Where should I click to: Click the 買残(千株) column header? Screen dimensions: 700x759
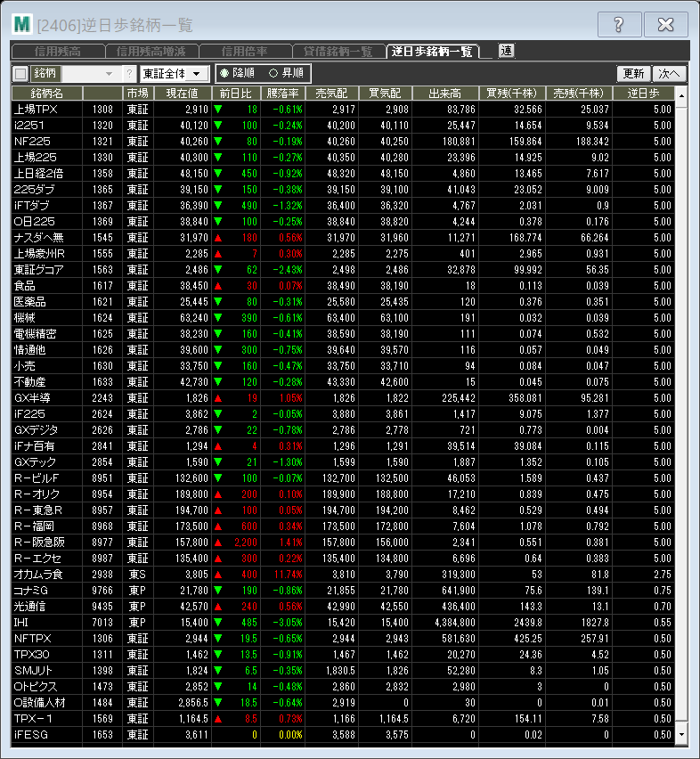512,94
